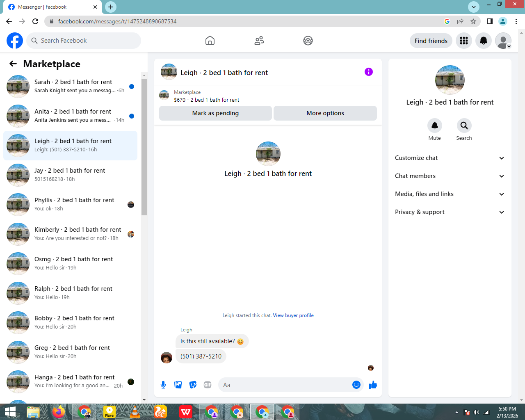The height and width of the screenshot is (420, 525).
Task: Reload the page with browser refresh icon
Action: point(35,21)
